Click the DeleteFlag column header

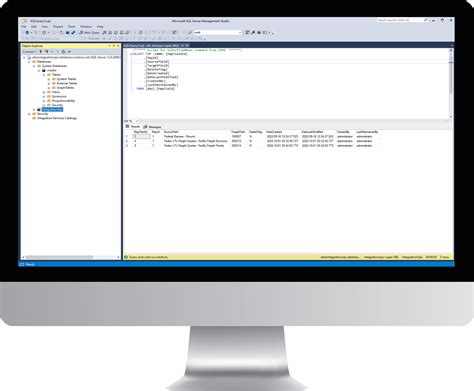point(256,132)
